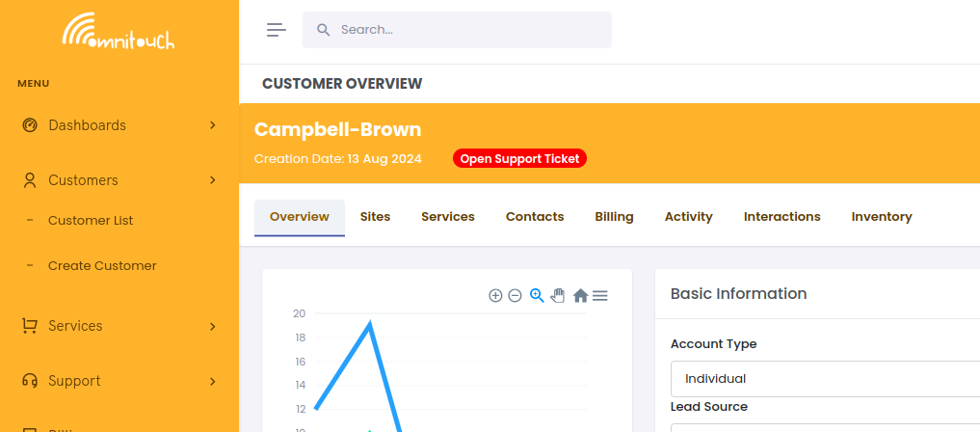Open the Inventory tab
The height and width of the screenshot is (432, 980).
tap(881, 217)
